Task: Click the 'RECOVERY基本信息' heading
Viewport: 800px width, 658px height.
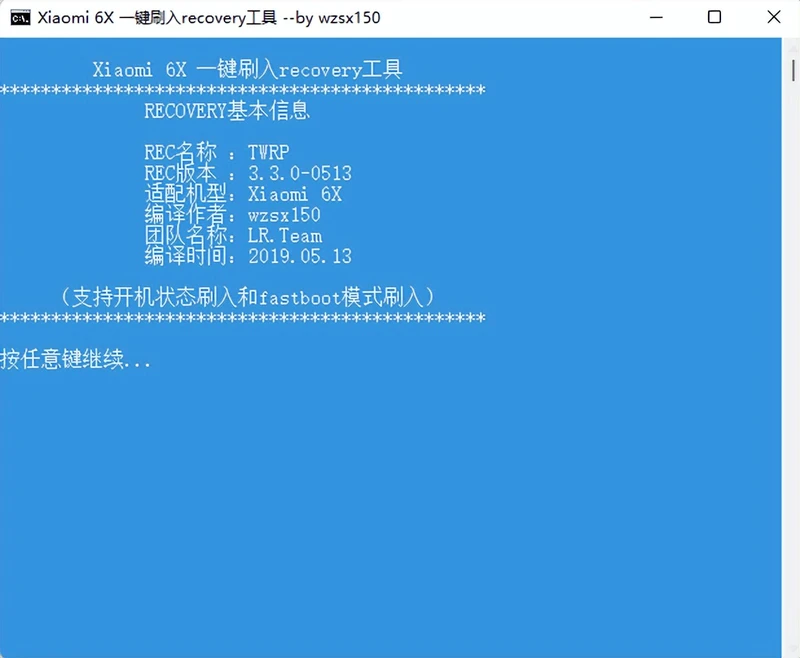Action: [x=227, y=111]
